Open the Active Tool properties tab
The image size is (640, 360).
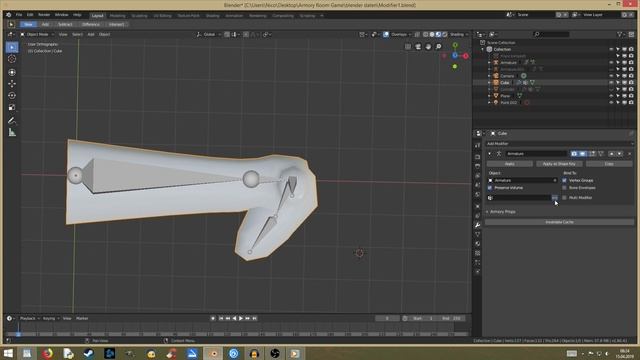[478, 145]
